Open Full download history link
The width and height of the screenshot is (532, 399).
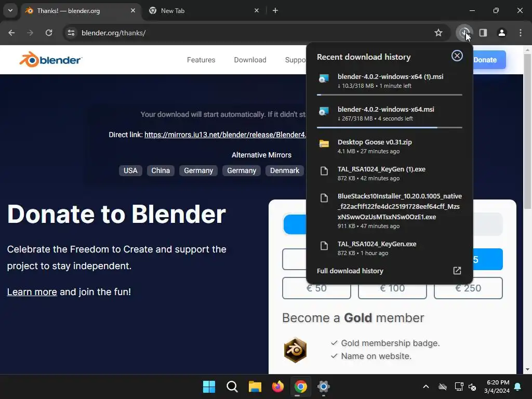pyautogui.click(x=350, y=271)
